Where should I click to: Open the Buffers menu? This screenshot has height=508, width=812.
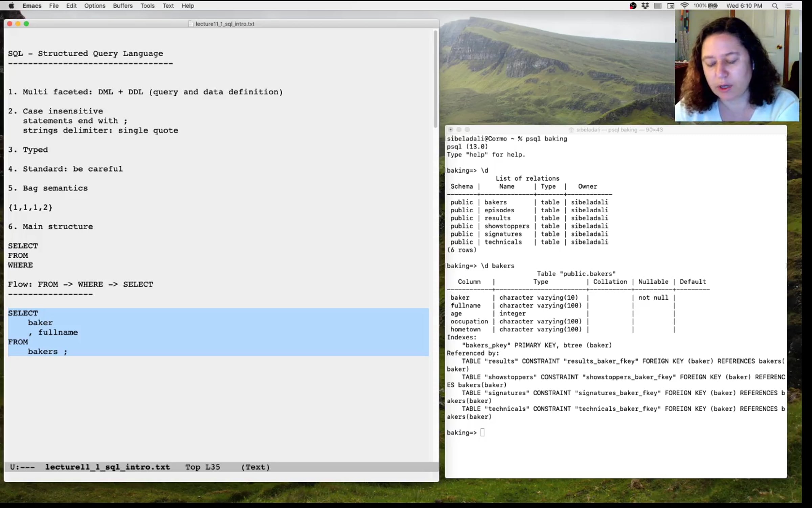(123, 6)
